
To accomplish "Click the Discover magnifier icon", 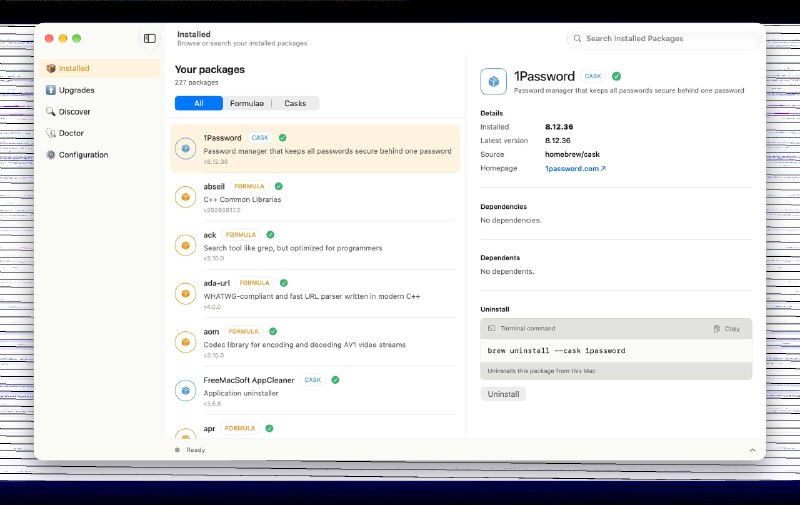I will point(51,111).
